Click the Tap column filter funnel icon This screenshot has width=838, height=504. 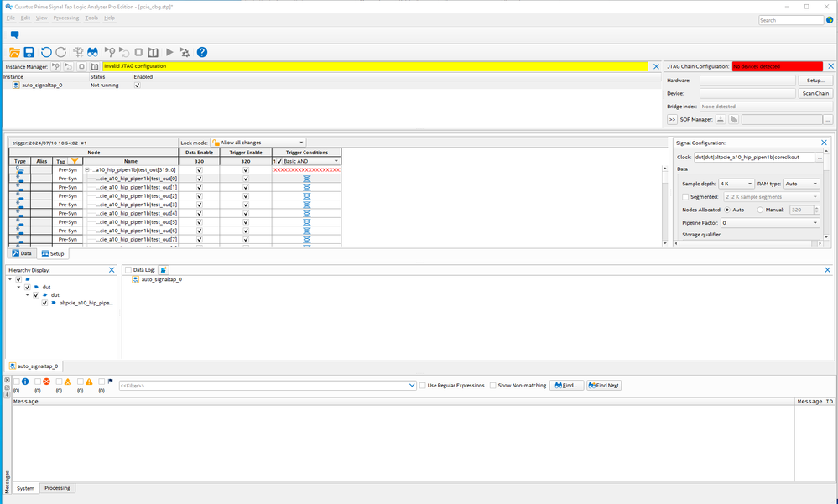[75, 161]
